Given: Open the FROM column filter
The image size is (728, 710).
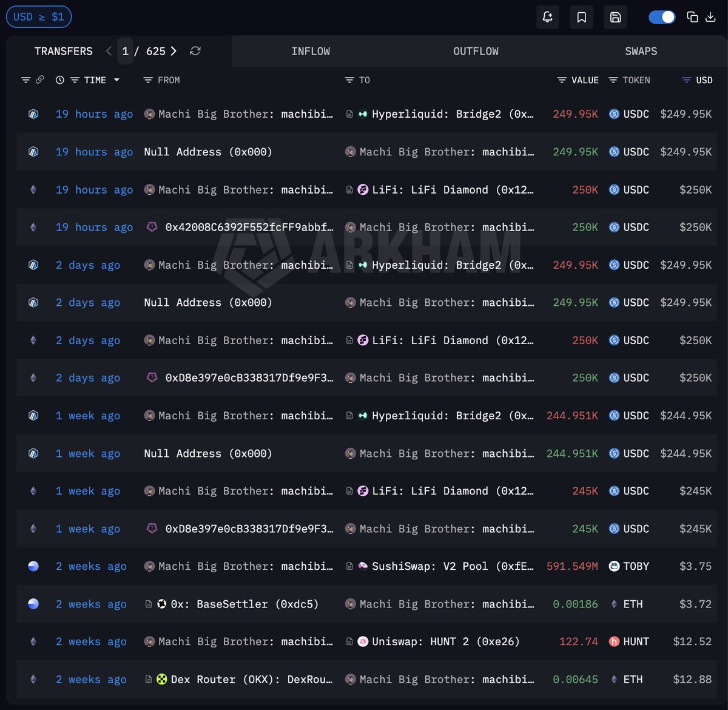Looking at the screenshot, I should pyautogui.click(x=147, y=80).
